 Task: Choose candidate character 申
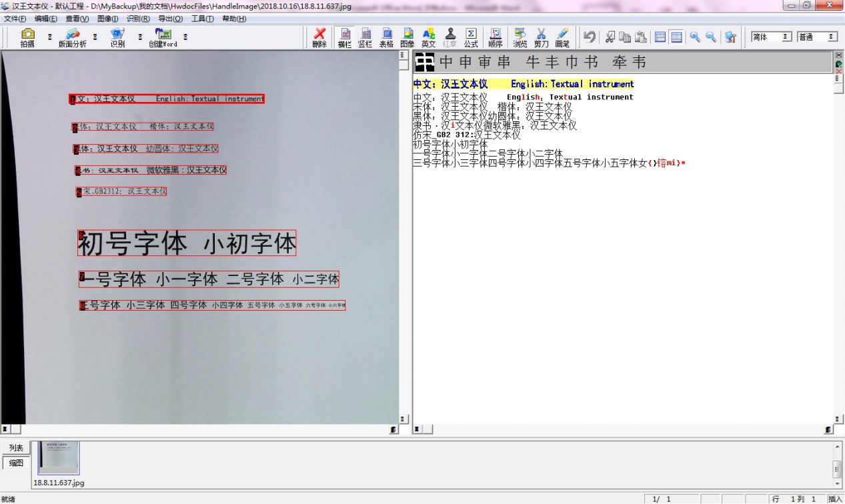(466, 63)
